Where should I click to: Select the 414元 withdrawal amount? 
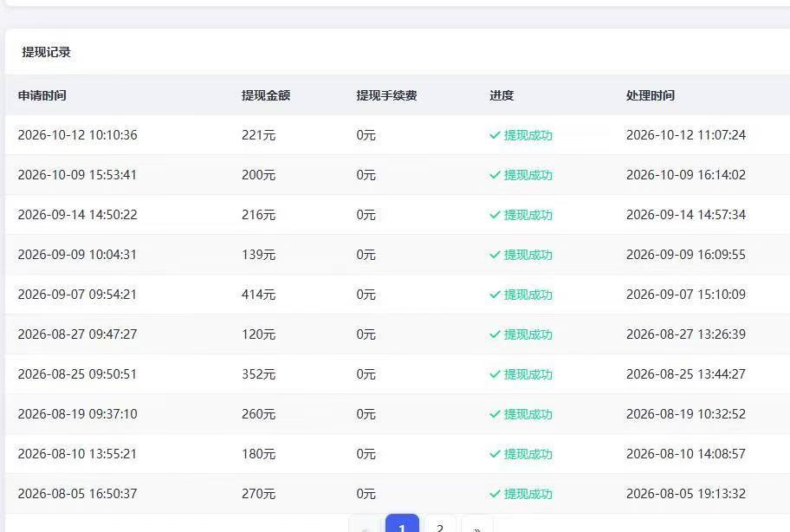[x=258, y=295]
